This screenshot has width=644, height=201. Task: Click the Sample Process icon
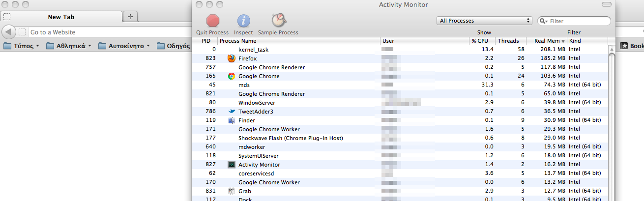coord(279,20)
